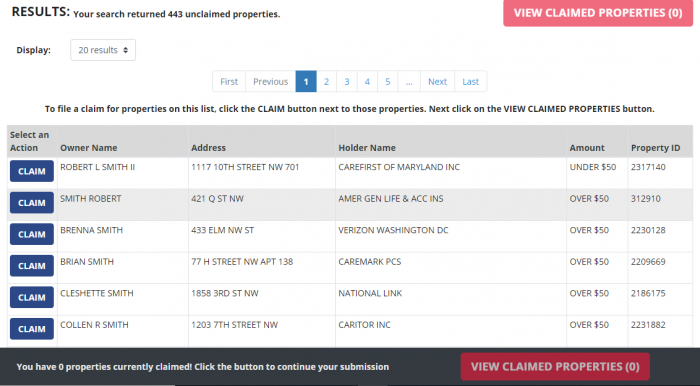Select owner name SMITH ROBERT

point(91,199)
